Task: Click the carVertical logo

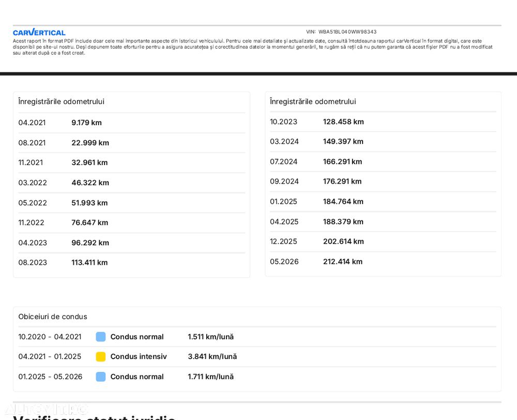Action: (39, 33)
